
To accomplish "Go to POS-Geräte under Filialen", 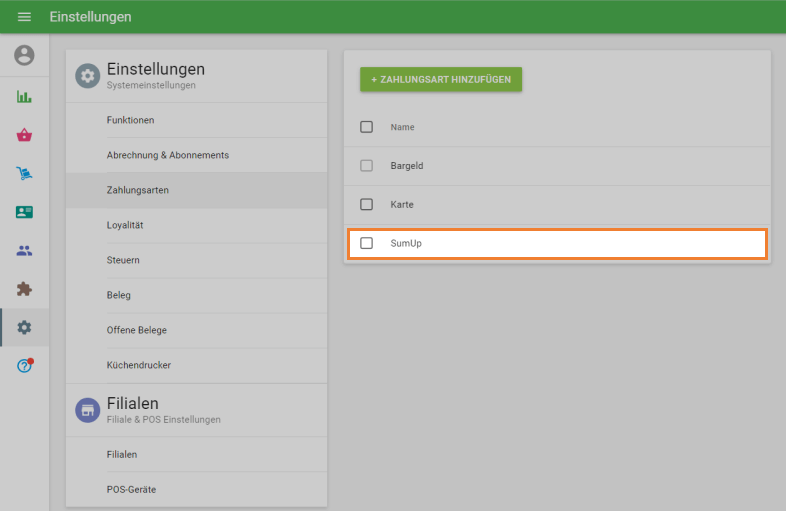I will coord(131,489).
